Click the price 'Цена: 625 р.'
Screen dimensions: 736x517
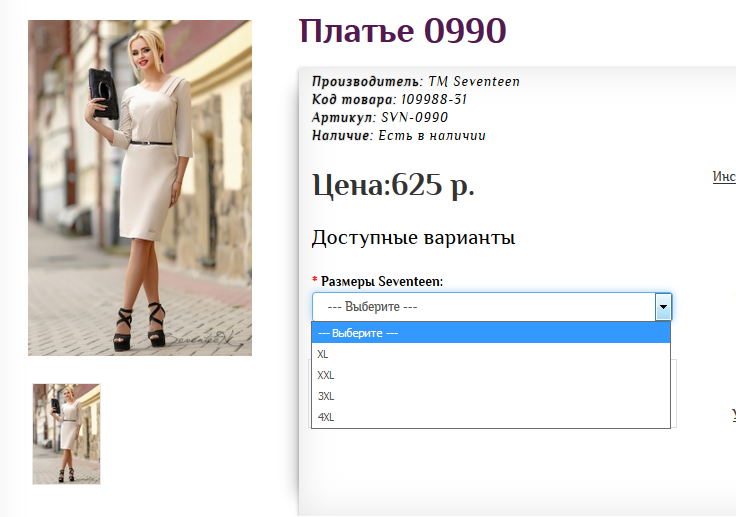coord(393,185)
